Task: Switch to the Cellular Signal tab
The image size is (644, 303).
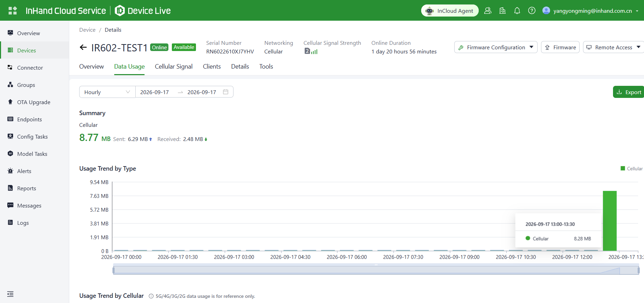Action: [x=174, y=67]
